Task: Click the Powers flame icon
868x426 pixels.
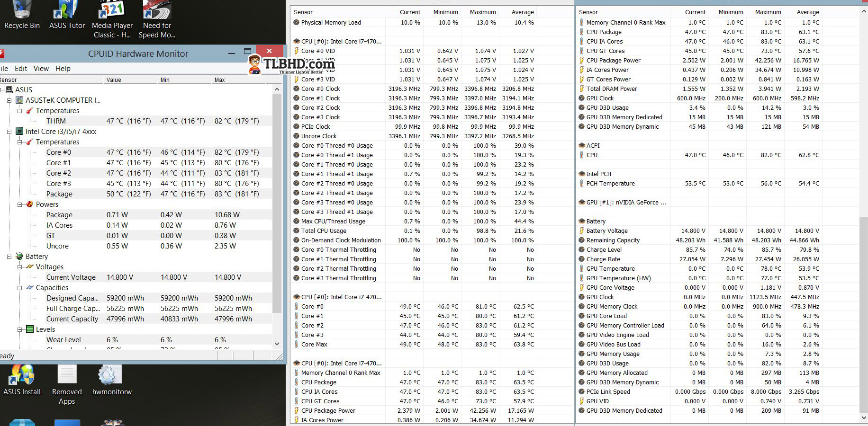Action: click(30, 204)
